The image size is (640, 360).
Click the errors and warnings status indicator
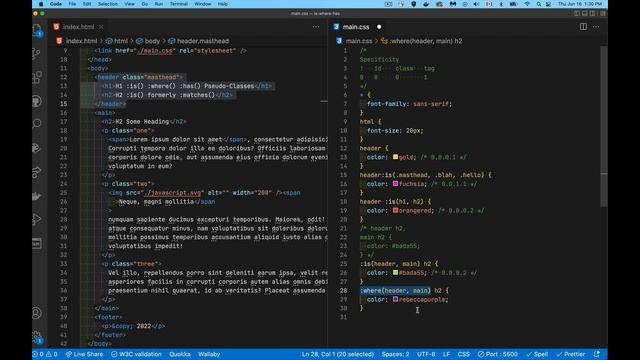pyautogui.click(x=45, y=354)
